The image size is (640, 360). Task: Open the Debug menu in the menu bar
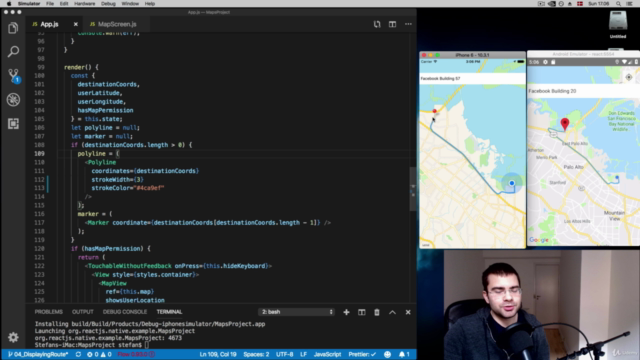[x=108, y=4]
